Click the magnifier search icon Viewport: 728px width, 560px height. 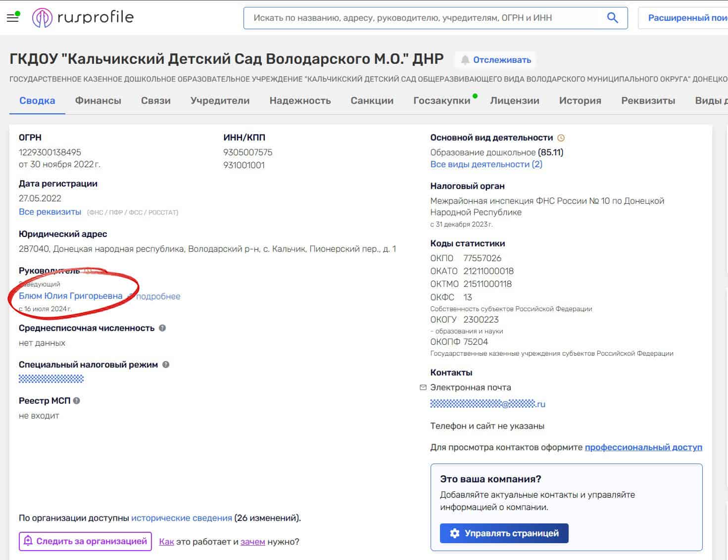612,18
